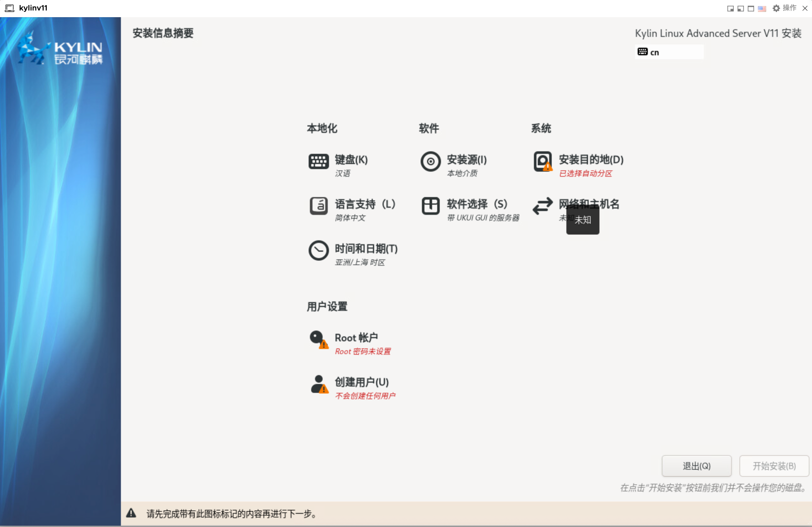Open 安装目的地 disk icon with warning
This screenshot has width=812, height=527.
click(x=542, y=161)
